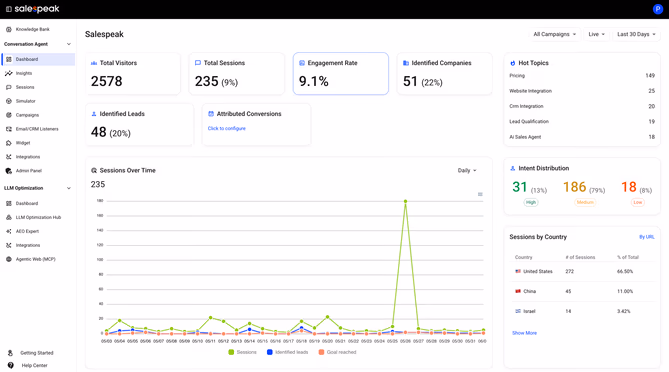Open the Daily interval dropdown
This screenshot has width=669, height=372.
click(x=467, y=171)
